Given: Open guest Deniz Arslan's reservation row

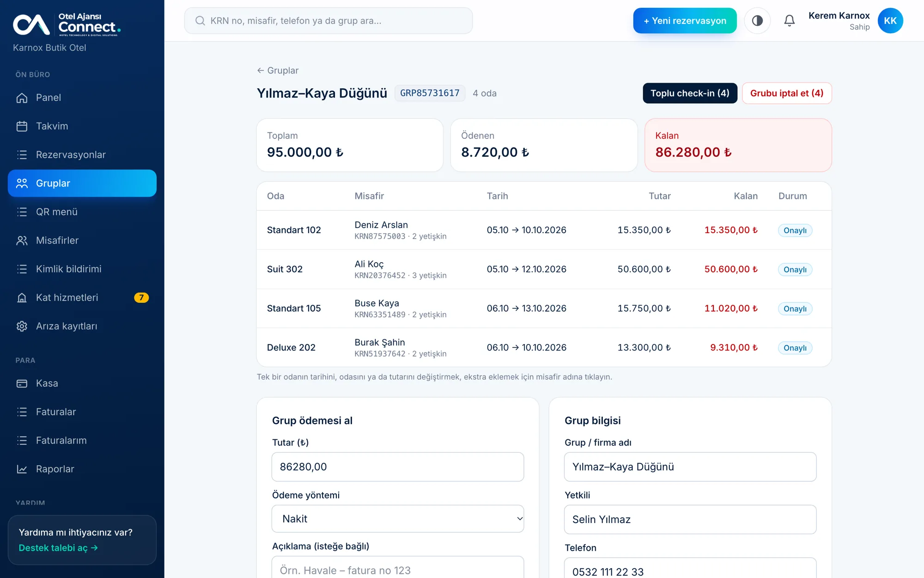Looking at the screenshot, I should click(x=544, y=230).
